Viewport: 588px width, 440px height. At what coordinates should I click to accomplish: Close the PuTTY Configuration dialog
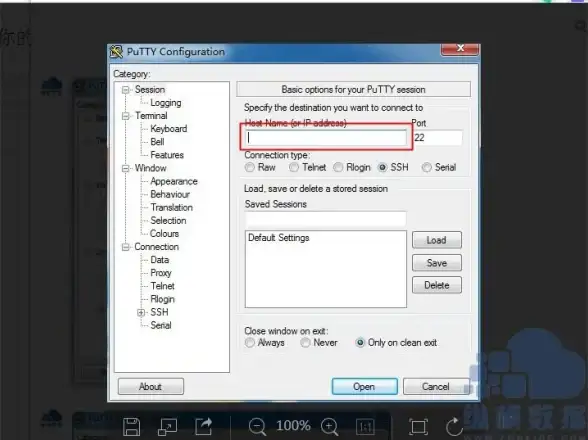pos(460,48)
